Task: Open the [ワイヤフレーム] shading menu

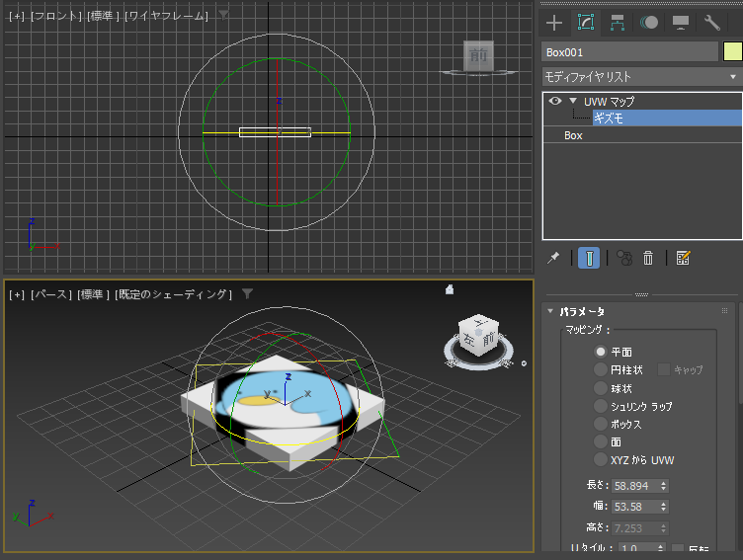Action: coord(166,16)
